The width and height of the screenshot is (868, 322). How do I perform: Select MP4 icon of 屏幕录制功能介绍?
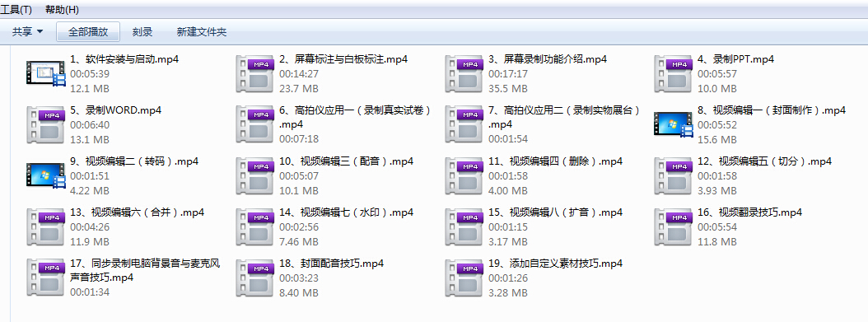464,73
